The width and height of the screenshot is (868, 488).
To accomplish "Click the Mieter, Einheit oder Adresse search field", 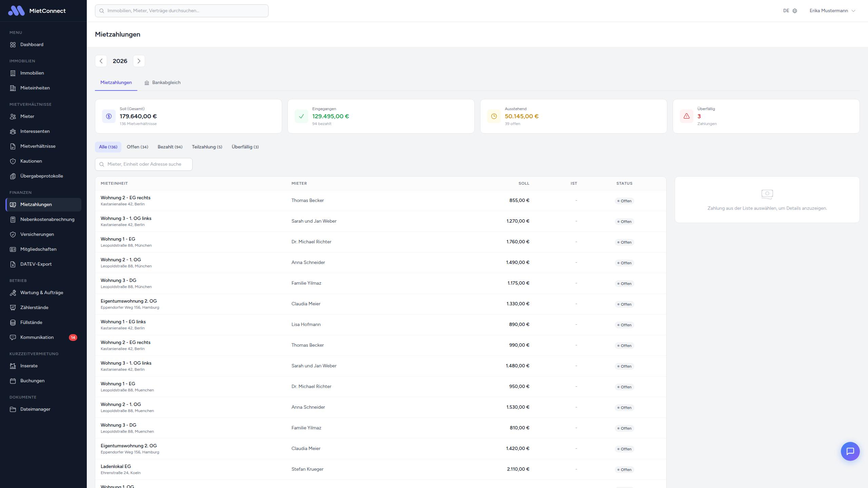I will (144, 164).
